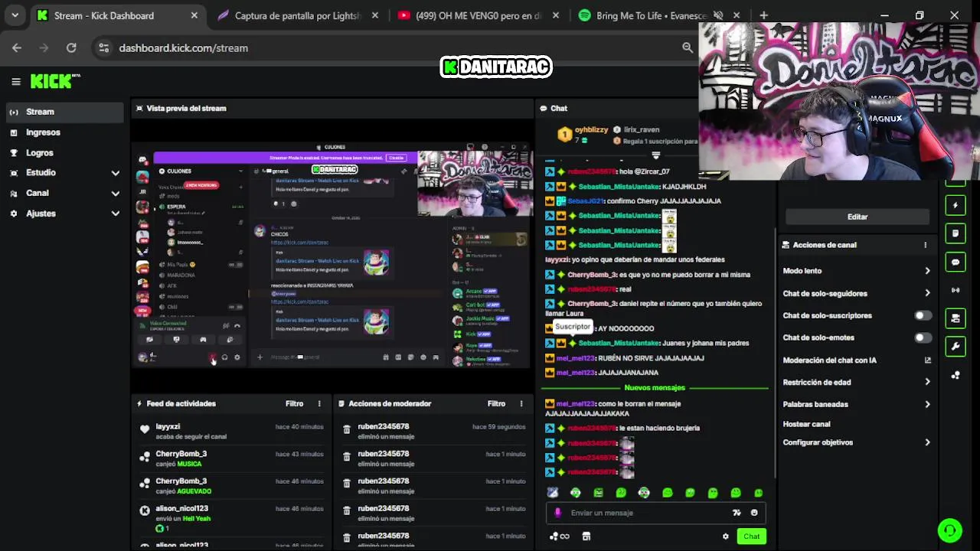Viewport: 980px width, 551px height.
Task: Open a new browser tab
Action: (x=763, y=15)
